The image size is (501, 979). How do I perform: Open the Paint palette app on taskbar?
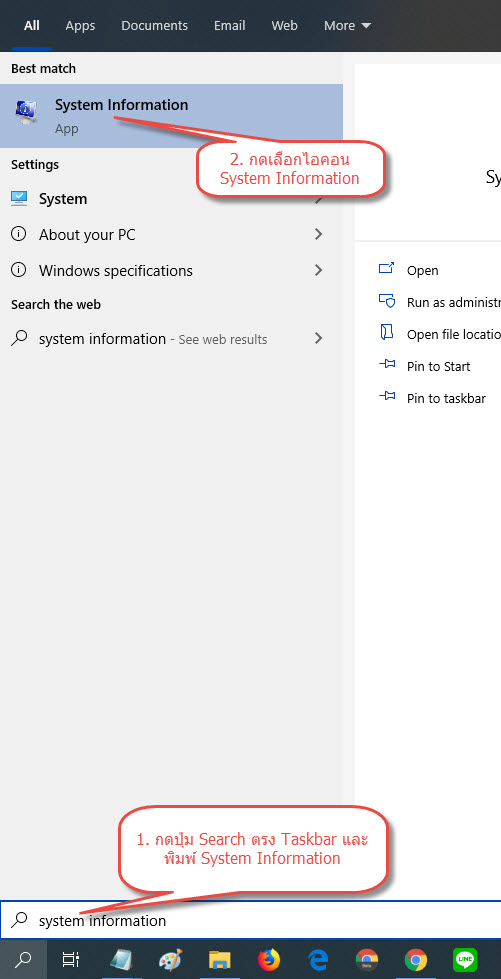[x=170, y=959]
